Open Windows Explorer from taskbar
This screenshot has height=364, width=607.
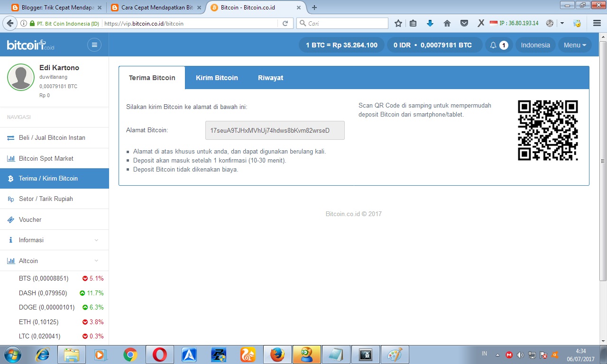coord(72,355)
